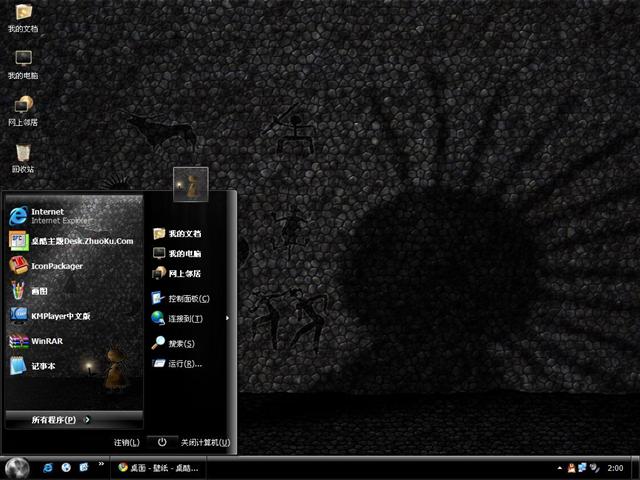
Task: Click the 注销 (Log Off) button
Action: (x=126, y=442)
